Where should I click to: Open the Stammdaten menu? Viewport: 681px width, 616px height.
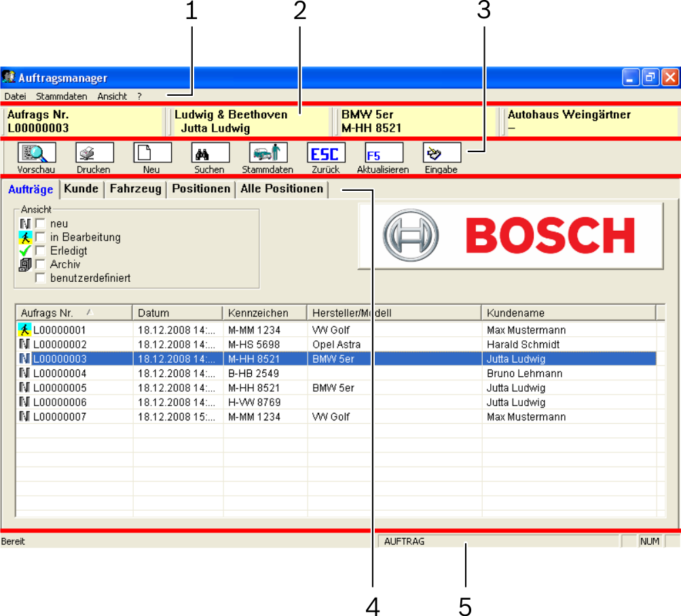pyautogui.click(x=61, y=96)
